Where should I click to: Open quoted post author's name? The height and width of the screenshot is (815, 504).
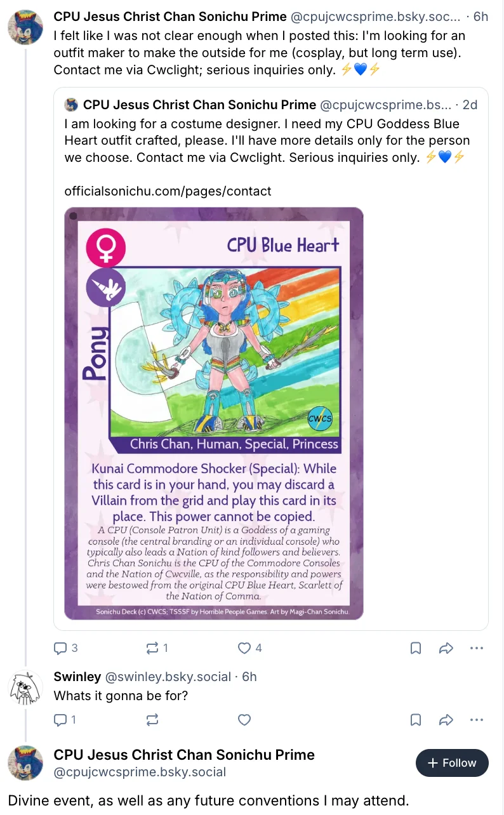(199, 104)
